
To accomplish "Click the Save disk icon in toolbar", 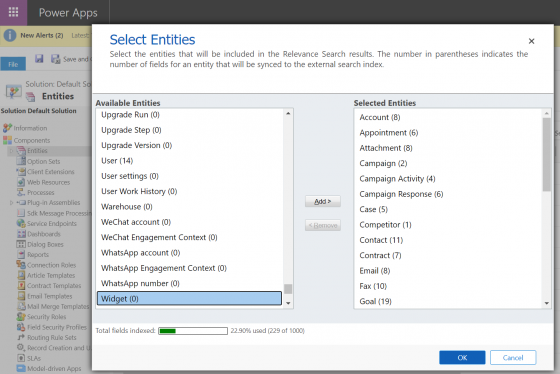I will (x=39, y=58).
